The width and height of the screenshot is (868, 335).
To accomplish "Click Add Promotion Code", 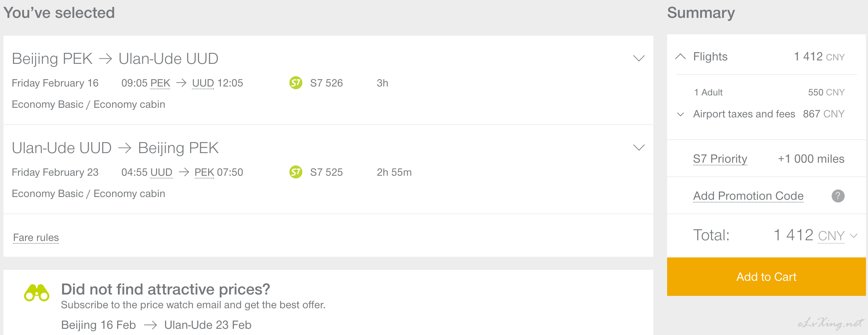I will point(748,196).
